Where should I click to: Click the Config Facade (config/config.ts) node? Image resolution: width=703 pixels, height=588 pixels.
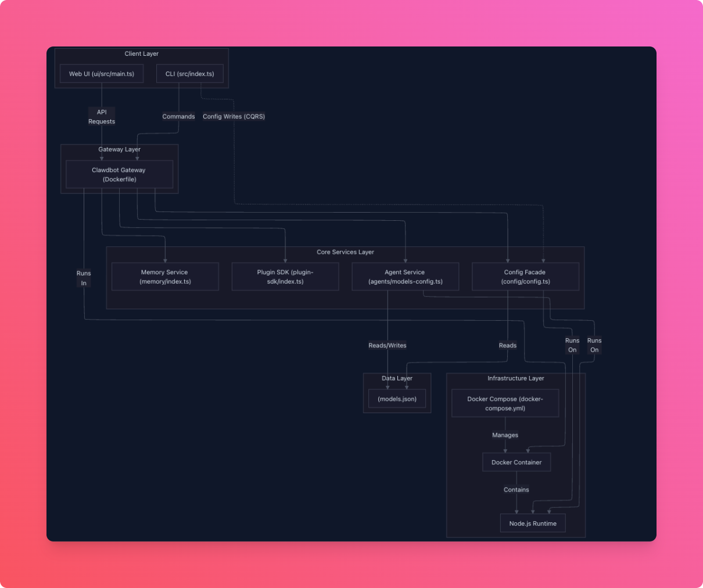pyautogui.click(x=525, y=277)
